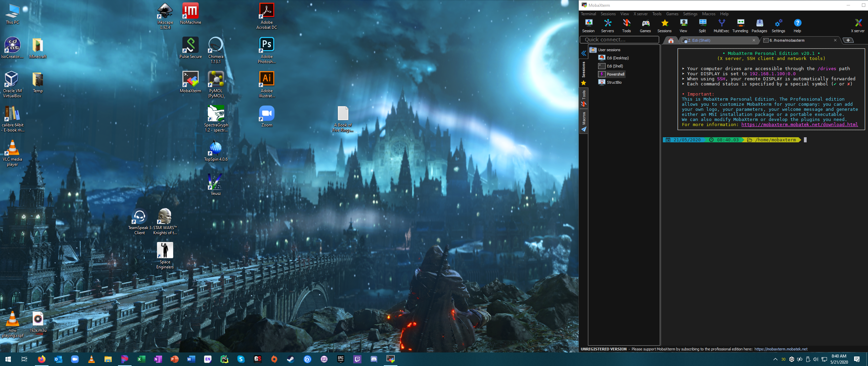Click the Quick connect input field
This screenshot has height=366, width=868.
(619, 40)
